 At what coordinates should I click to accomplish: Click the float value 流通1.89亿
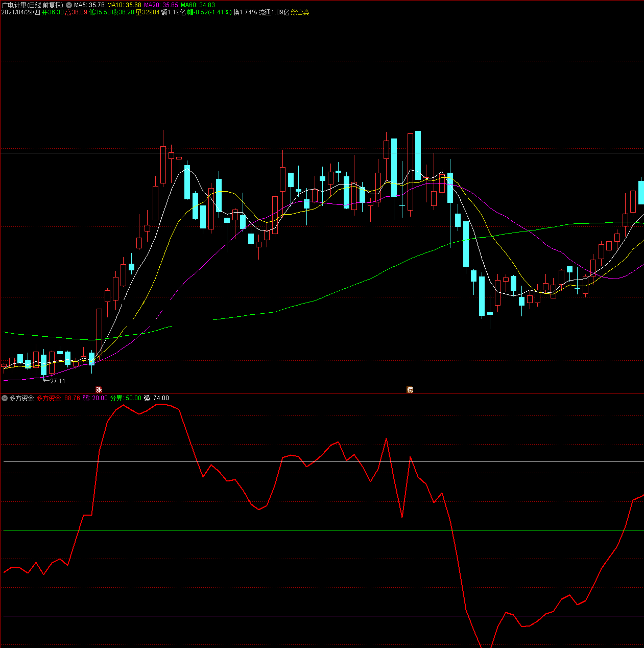pyautogui.click(x=274, y=12)
